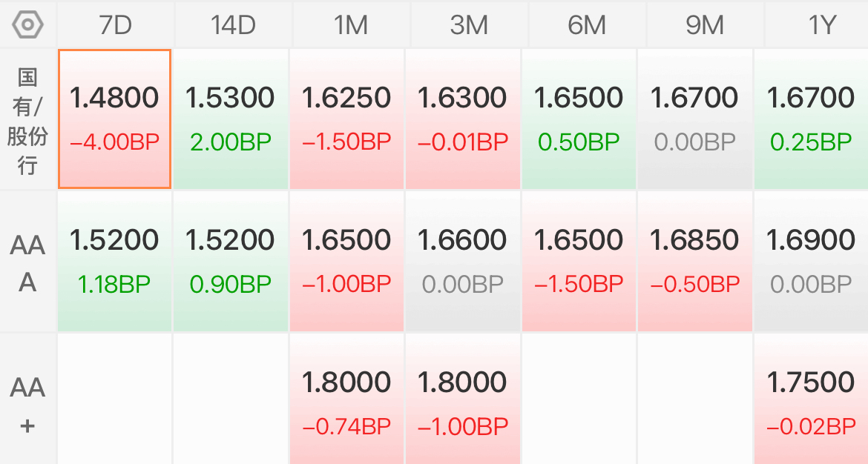Open AA+ 1Y cell showing 1.7500
The image size is (868, 464).
pos(811,399)
